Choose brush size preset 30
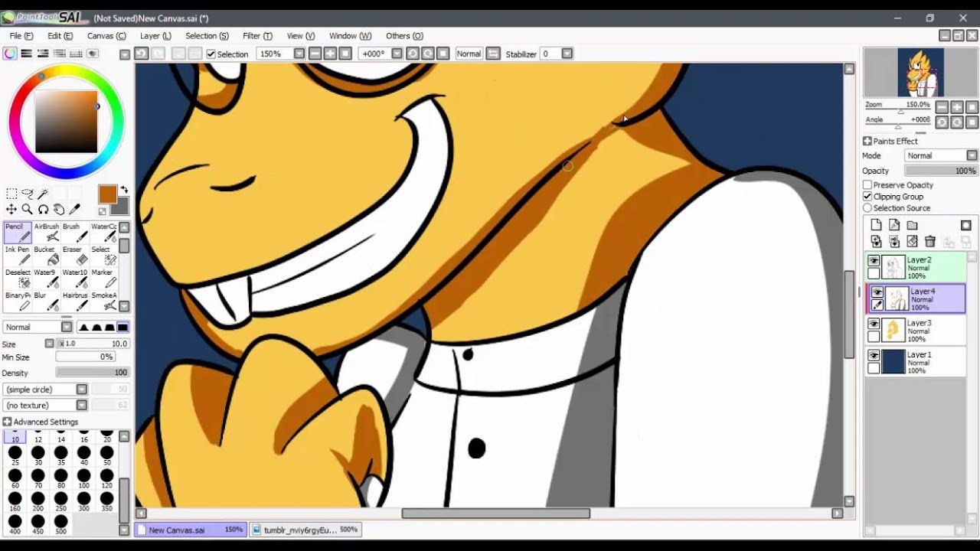Image resolution: width=980 pixels, height=551 pixels. tap(38, 456)
